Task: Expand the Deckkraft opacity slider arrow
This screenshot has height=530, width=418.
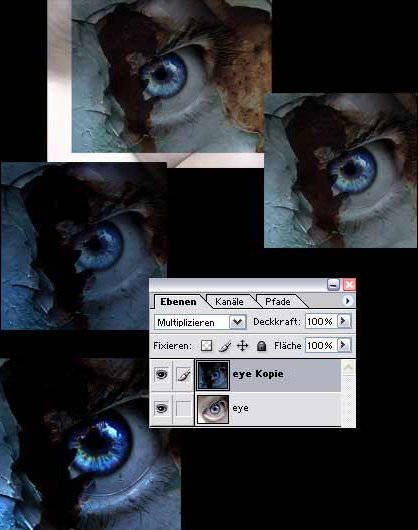Action: click(x=344, y=321)
